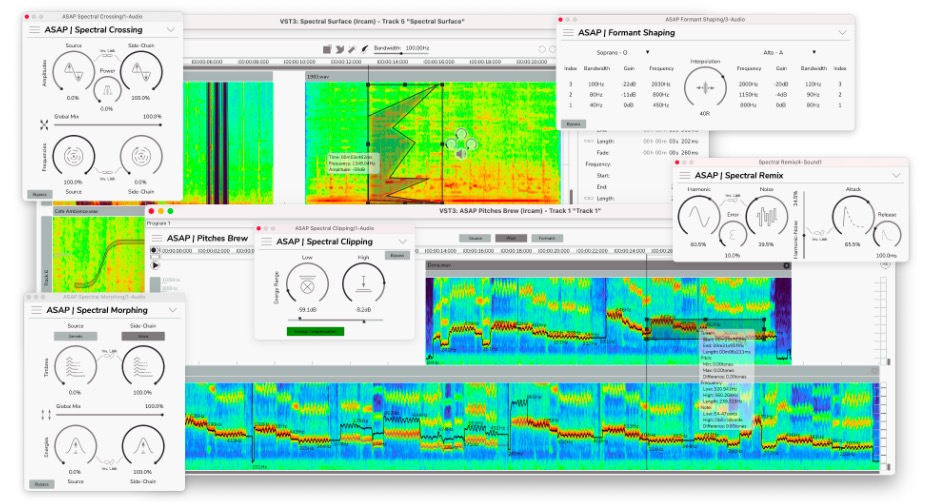Open the Soprano - O vowel dropdown
The width and height of the screenshot is (933, 503).
pos(623,52)
